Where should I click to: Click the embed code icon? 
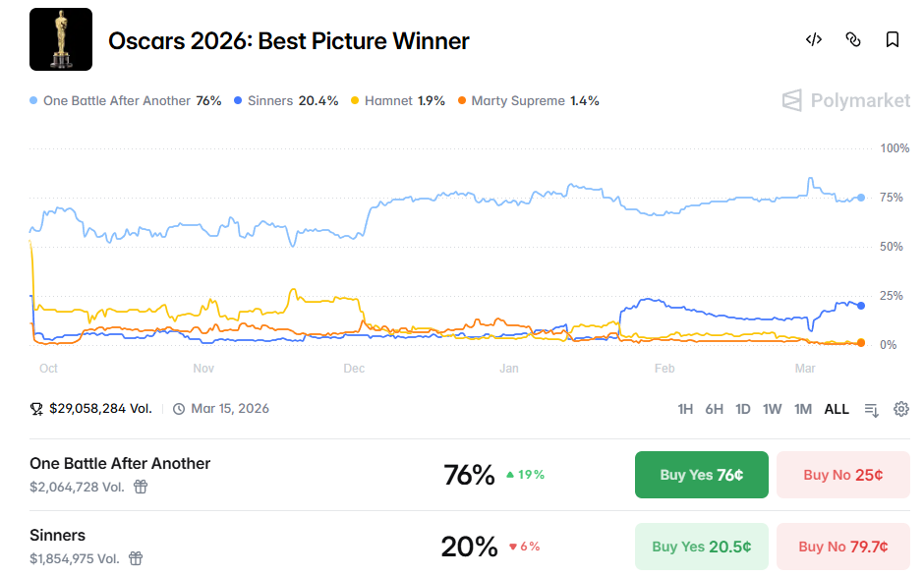click(x=813, y=39)
